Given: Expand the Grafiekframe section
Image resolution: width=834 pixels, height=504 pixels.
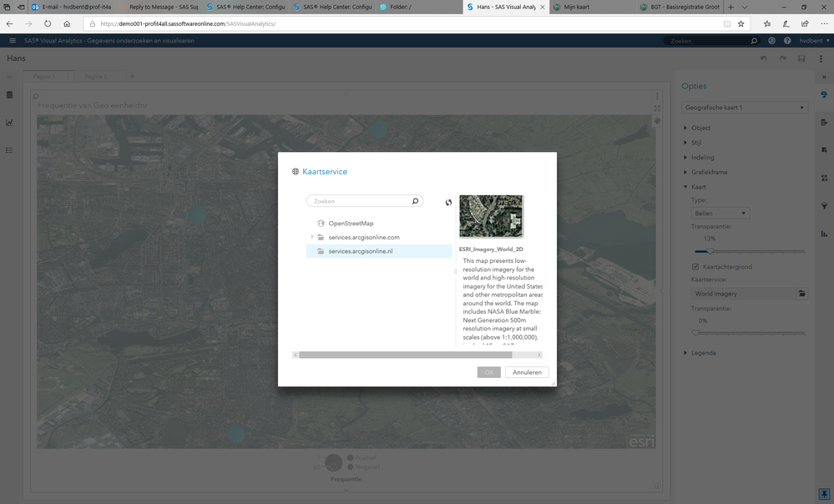Looking at the screenshot, I should [685, 172].
